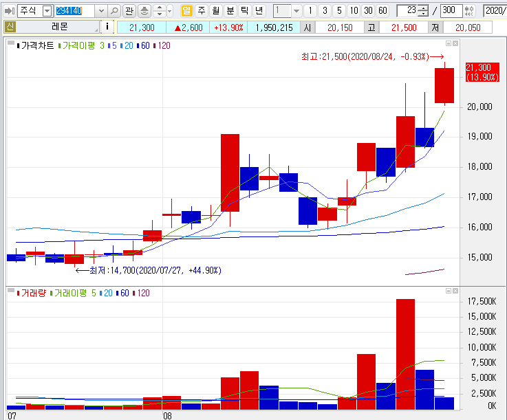The width and height of the screenshot is (507, 420).
Task: Open the small dropdown beside navigation stepper
Action: click(170, 11)
